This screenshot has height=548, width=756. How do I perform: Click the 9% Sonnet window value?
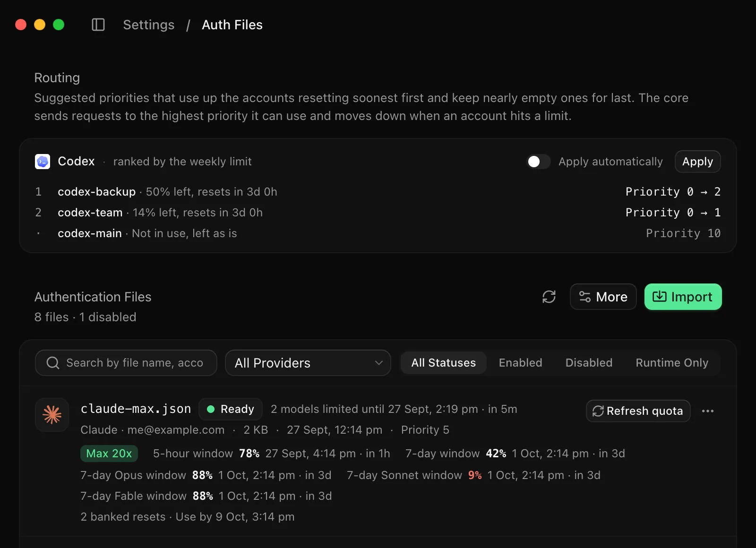[x=475, y=475]
